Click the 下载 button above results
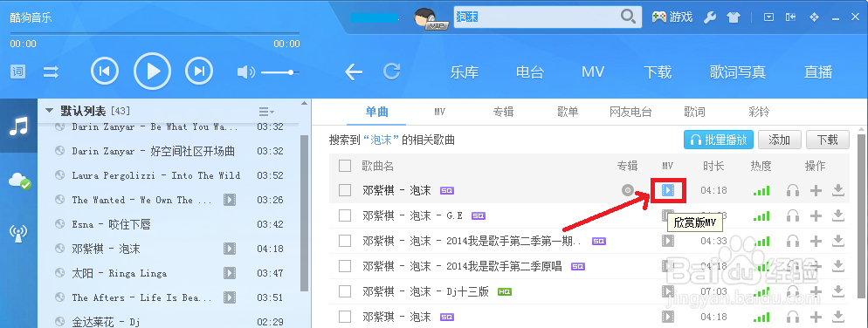 click(828, 140)
